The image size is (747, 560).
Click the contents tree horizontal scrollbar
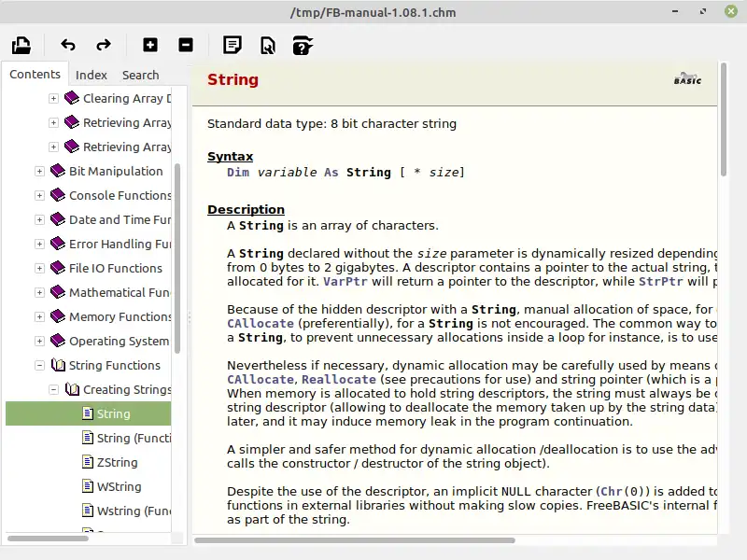click(x=48, y=539)
